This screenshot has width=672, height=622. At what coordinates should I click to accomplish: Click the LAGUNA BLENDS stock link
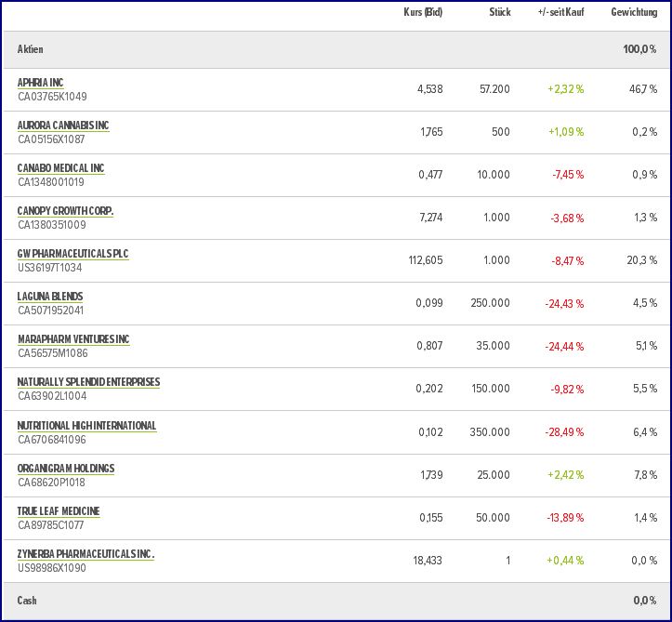coord(50,297)
